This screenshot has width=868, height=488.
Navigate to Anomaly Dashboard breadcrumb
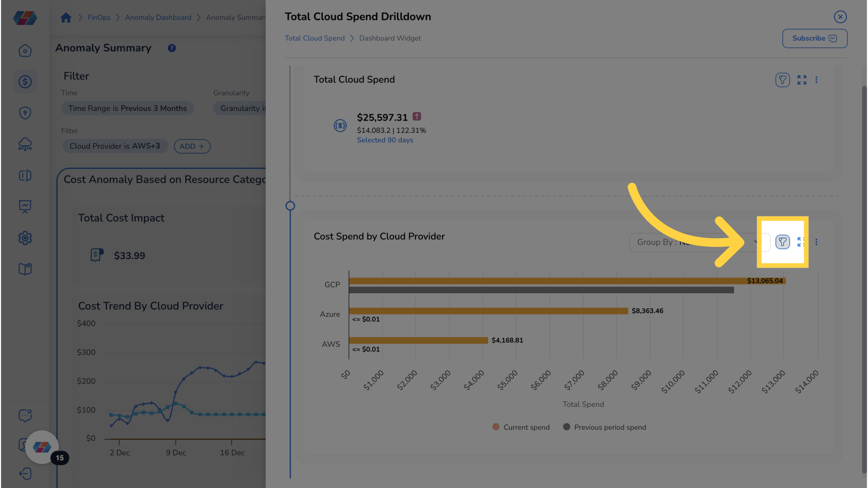pyautogui.click(x=158, y=17)
